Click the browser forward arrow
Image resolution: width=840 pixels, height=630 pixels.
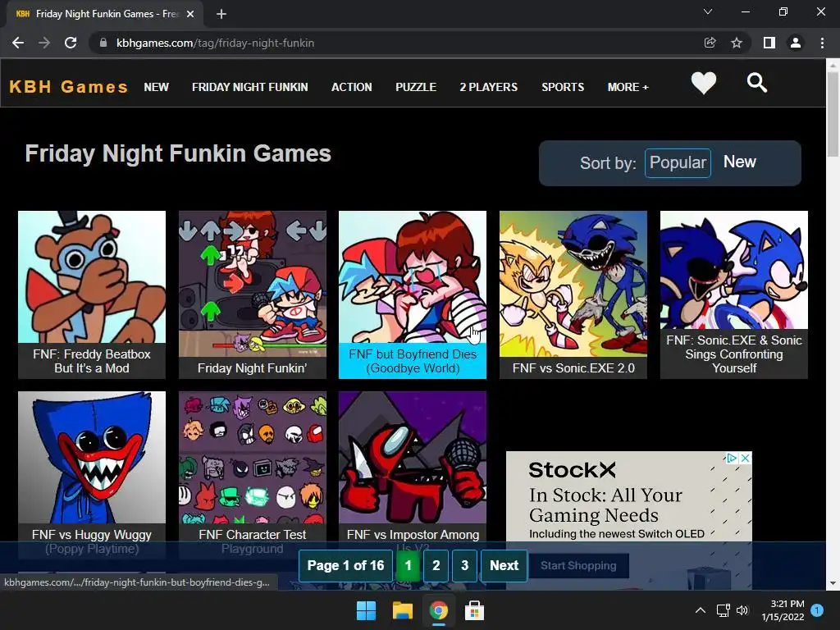tap(44, 43)
